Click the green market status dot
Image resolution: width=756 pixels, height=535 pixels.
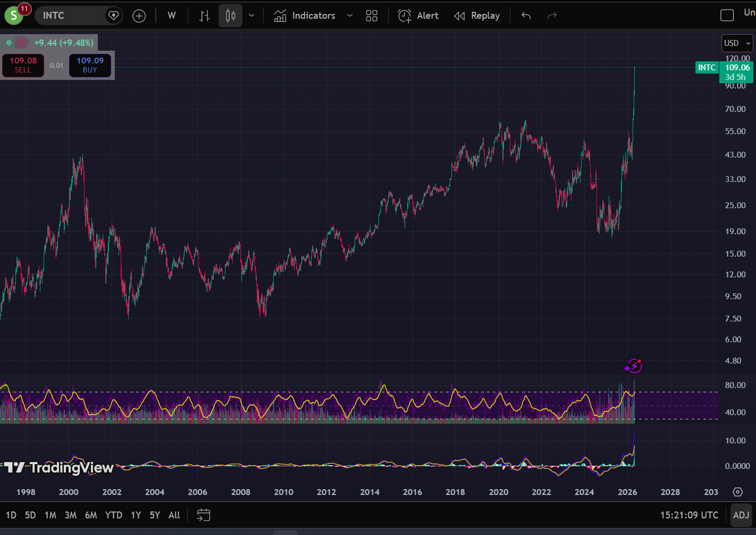[9, 43]
